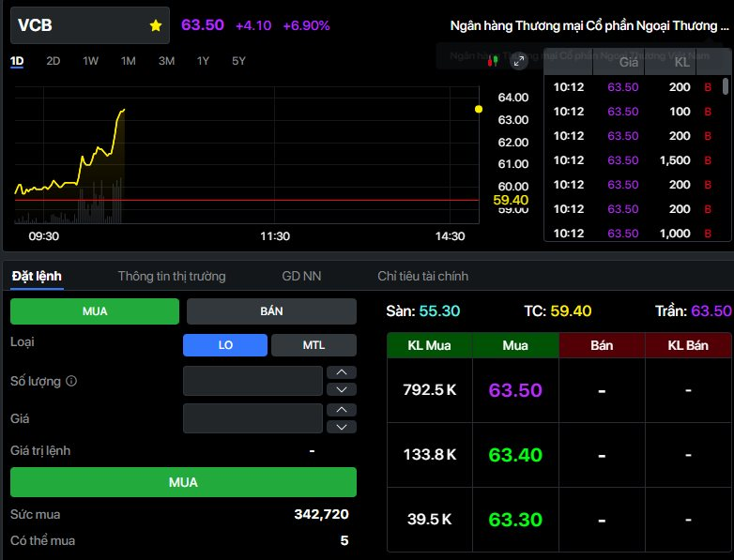734x560 pixels.
Task: Select the top MUA buy side toggle
Action: (95, 311)
